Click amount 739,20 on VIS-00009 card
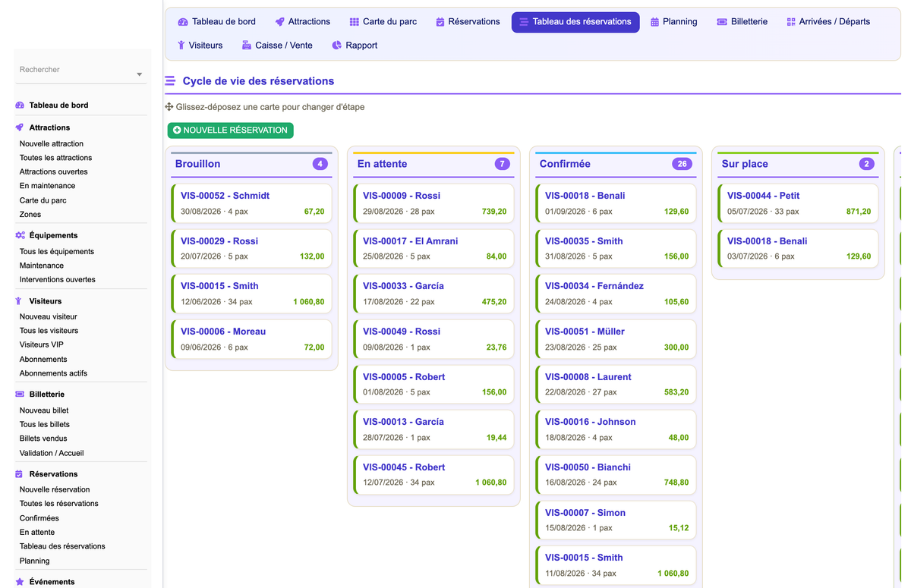 click(494, 212)
